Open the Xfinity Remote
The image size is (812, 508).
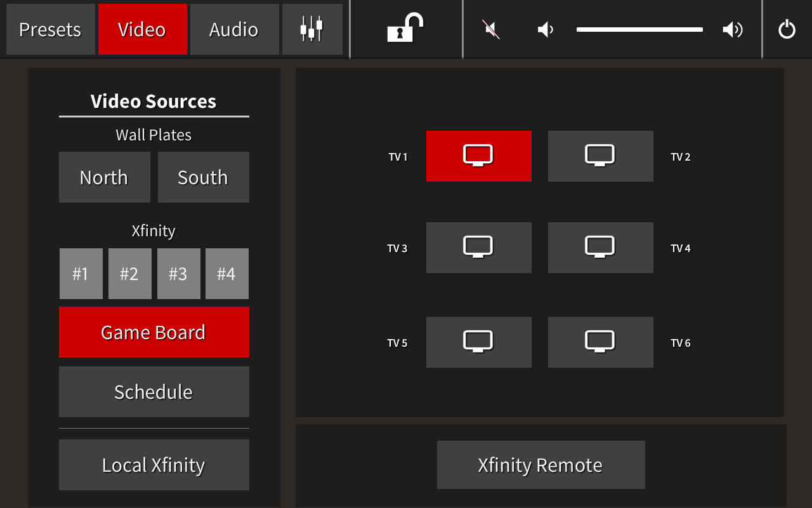[x=540, y=465]
